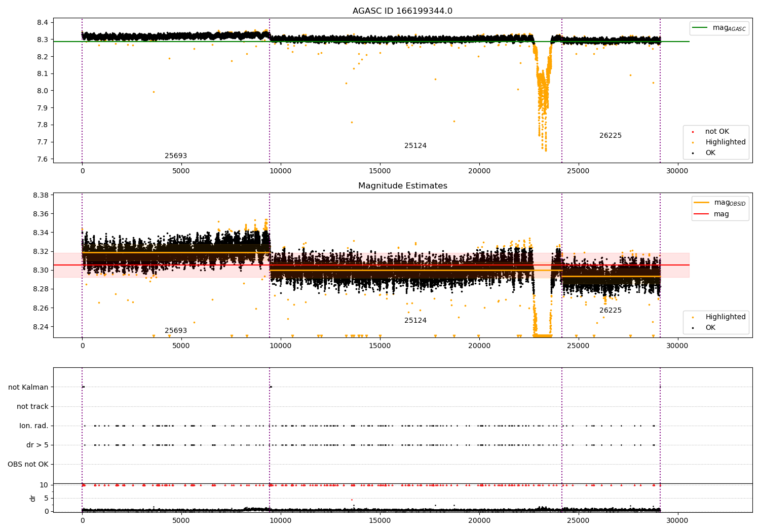Click the 8.24 y-axis tick label
The height and width of the screenshot is (532, 760).
click(x=41, y=327)
